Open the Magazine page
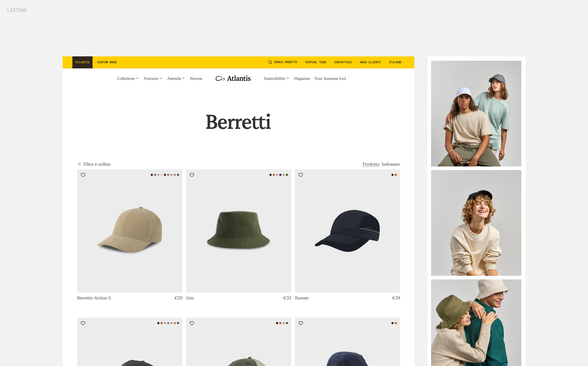The image size is (588, 366). tap(302, 78)
